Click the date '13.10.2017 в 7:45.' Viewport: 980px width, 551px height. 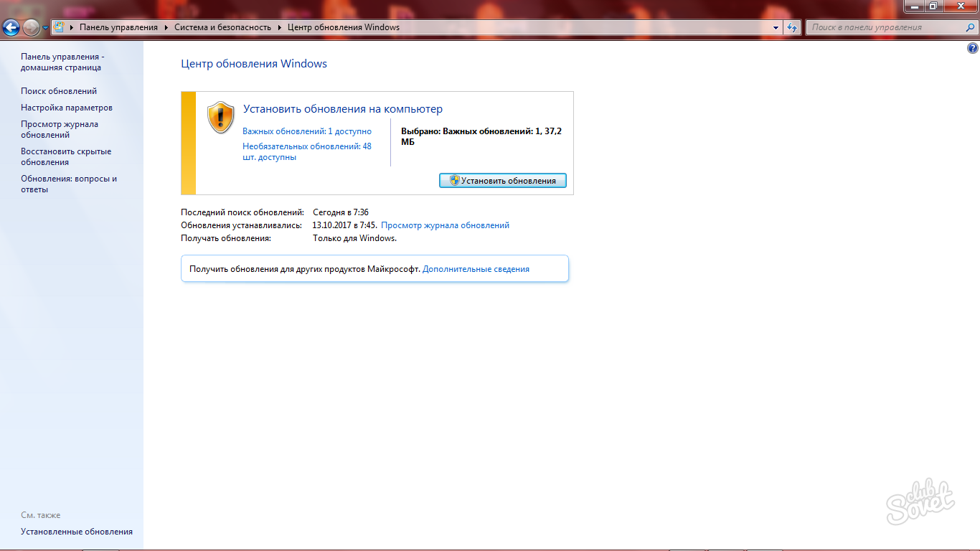point(345,225)
